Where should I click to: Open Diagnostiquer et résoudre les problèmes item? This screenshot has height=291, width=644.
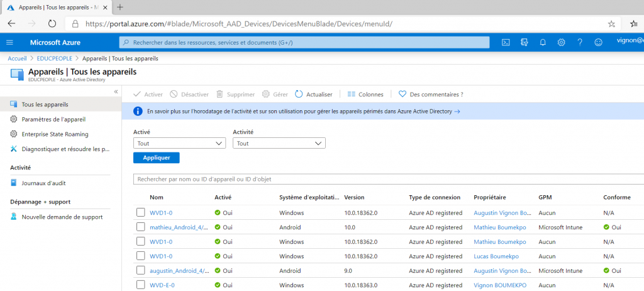click(x=61, y=149)
